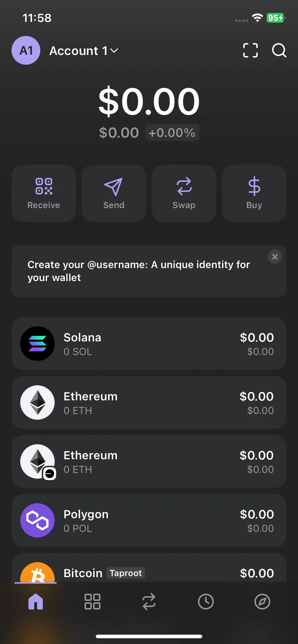Image resolution: width=298 pixels, height=644 pixels.
Task: Tap the Buy dollar sign button
Action: (254, 193)
